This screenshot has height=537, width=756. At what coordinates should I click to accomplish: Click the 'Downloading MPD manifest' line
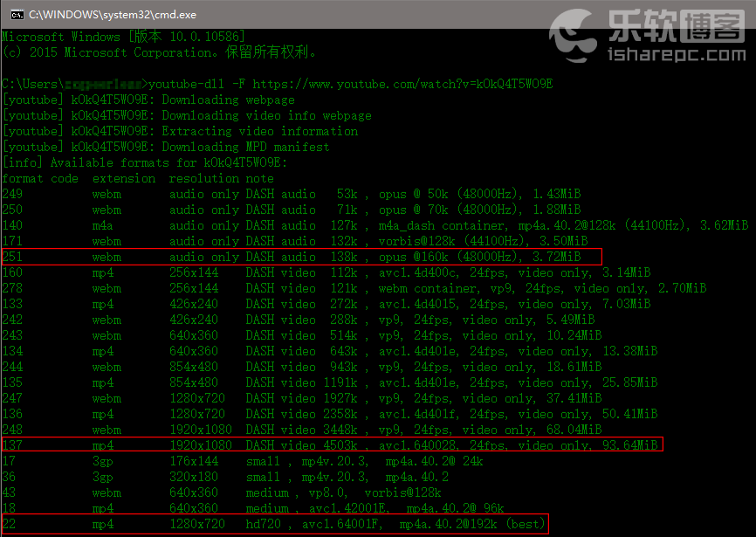(x=166, y=147)
